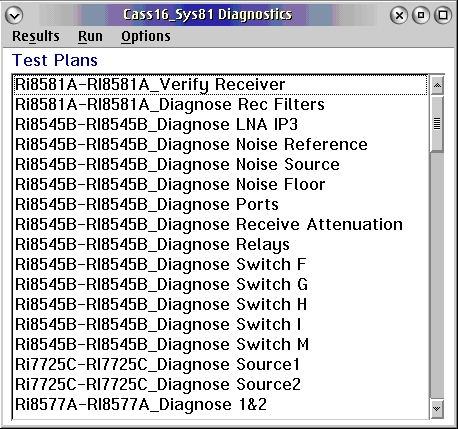
Task: Select Ri7725C Diagnose Source2 plan
Action: click(221, 384)
